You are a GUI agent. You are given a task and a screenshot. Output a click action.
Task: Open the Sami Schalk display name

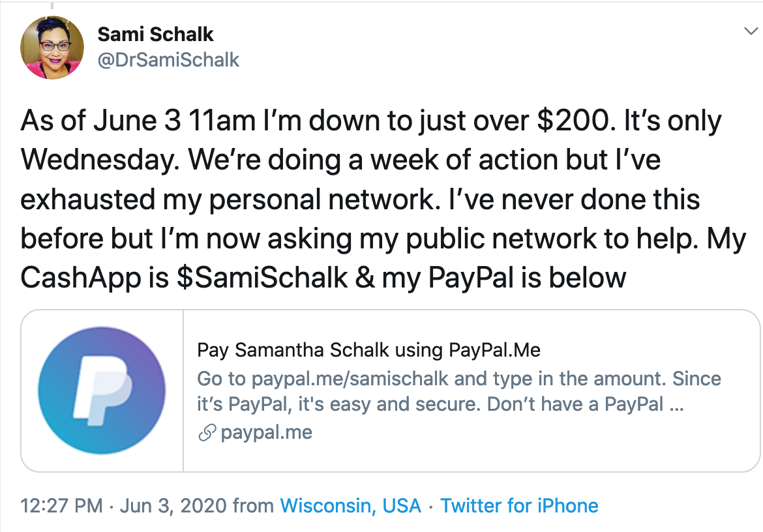click(155, 34)
